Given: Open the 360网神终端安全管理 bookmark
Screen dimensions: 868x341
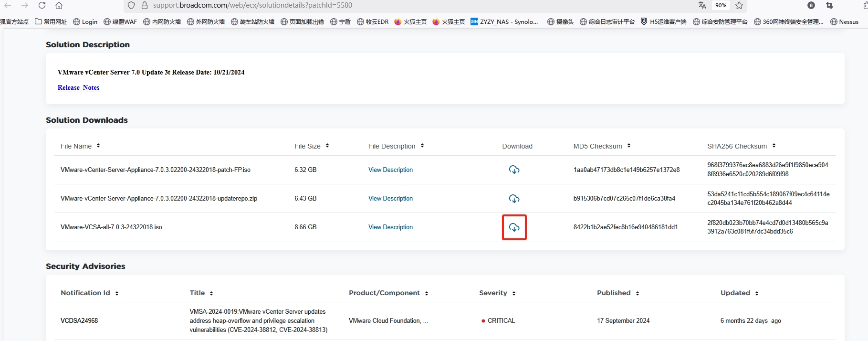Looking at the screenshot, I should (789, 21).
